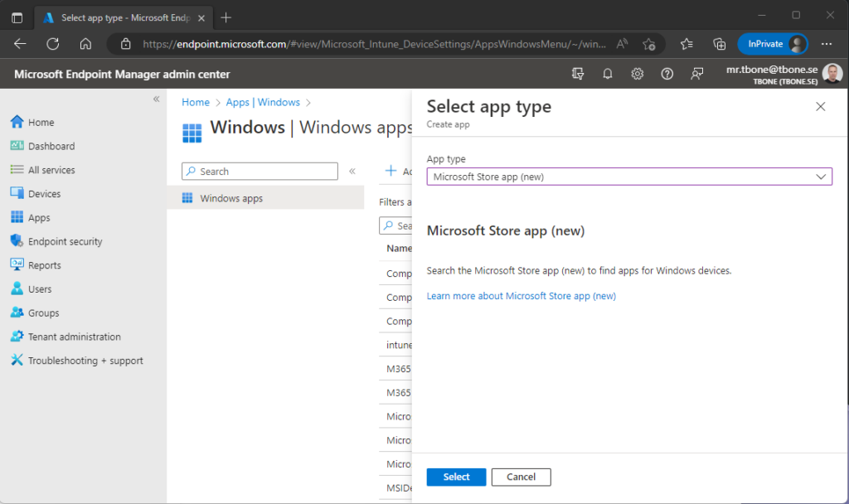Open Troubleshooting + support

(x=76, y=361)
